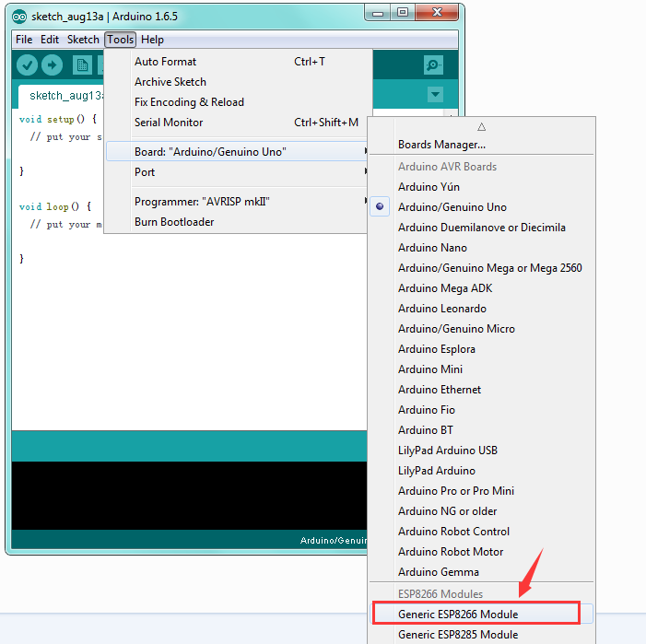The height and width of the screenshot is (644, 646).
Task: Open Boards Manager... entry
Action: coord(441,145)
